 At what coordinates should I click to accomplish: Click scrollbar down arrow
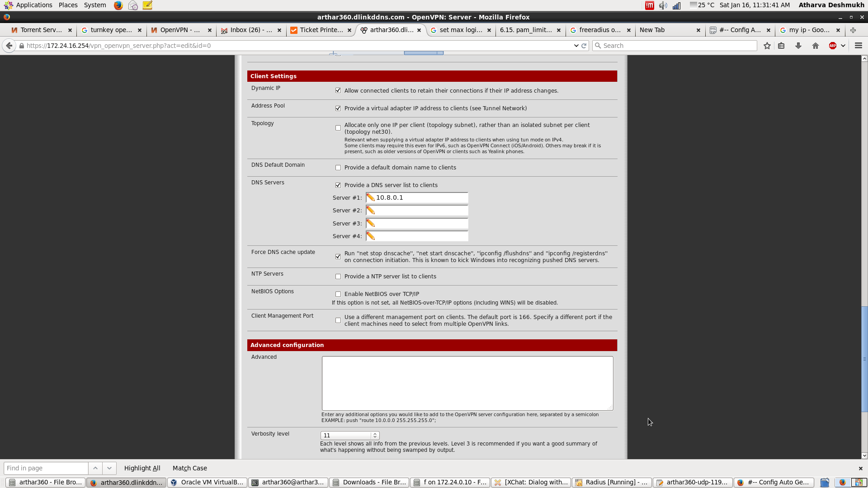[x=864, y=456]
